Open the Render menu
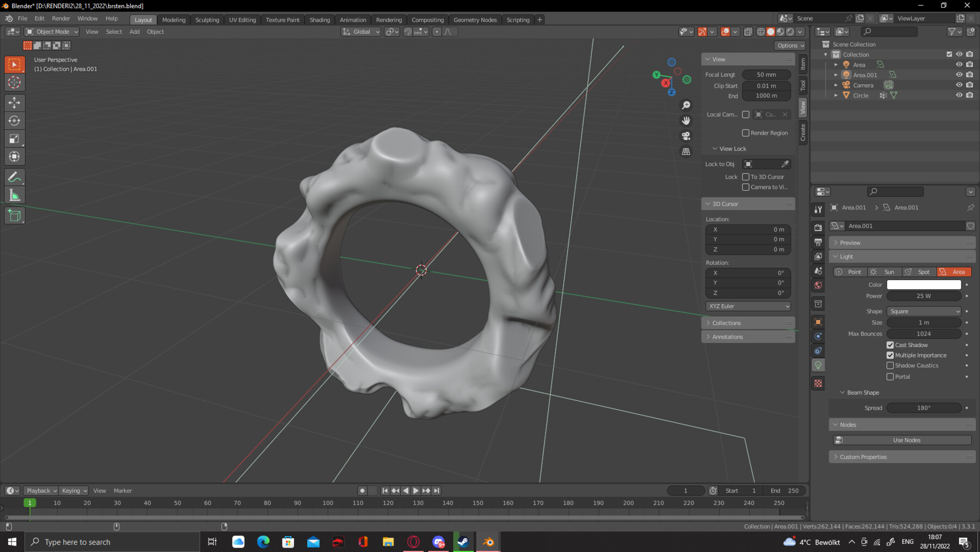The width and height of the screenshot is (980, 552). click(61, 18)
